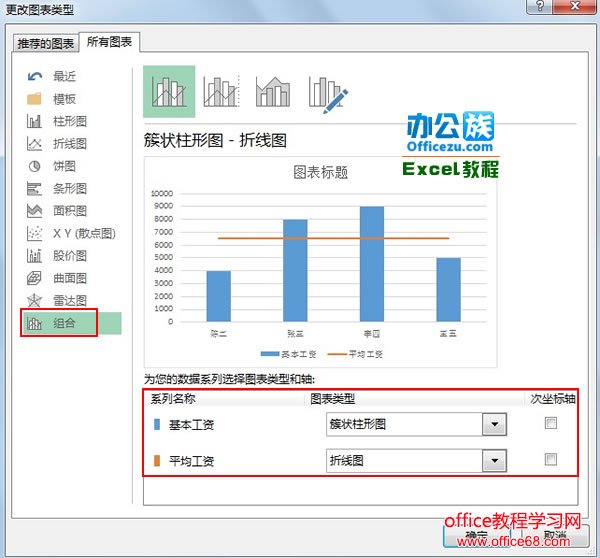Select the Custom Combination icon with pencil
The height and width of the screenshot is (558, 600).
tap(328, 93)
